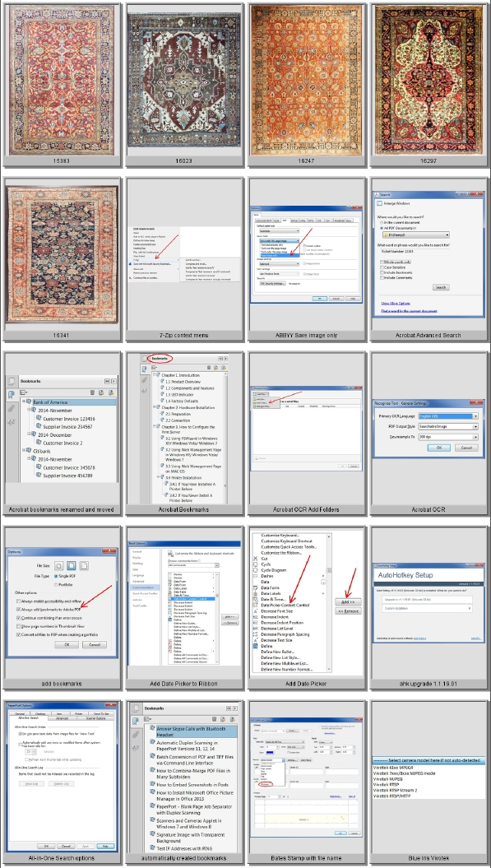Open the Acrobat Advanced Search thumbnail

(x=428, y=254)
